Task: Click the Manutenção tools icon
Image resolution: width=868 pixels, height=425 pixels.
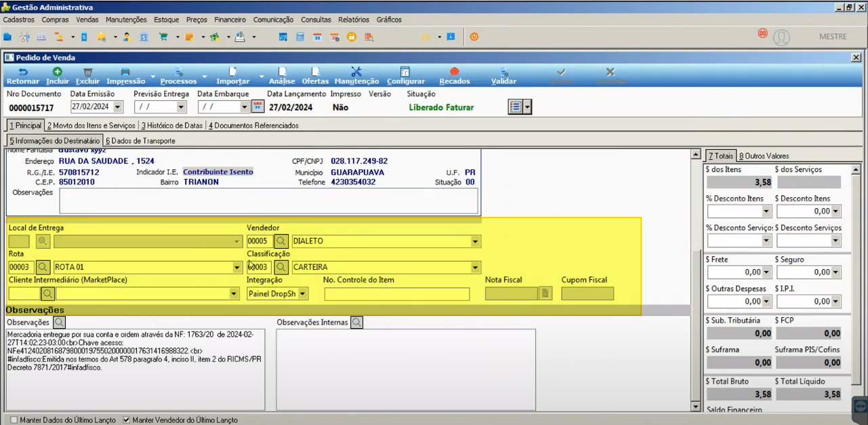Action: tap(356, 72)
